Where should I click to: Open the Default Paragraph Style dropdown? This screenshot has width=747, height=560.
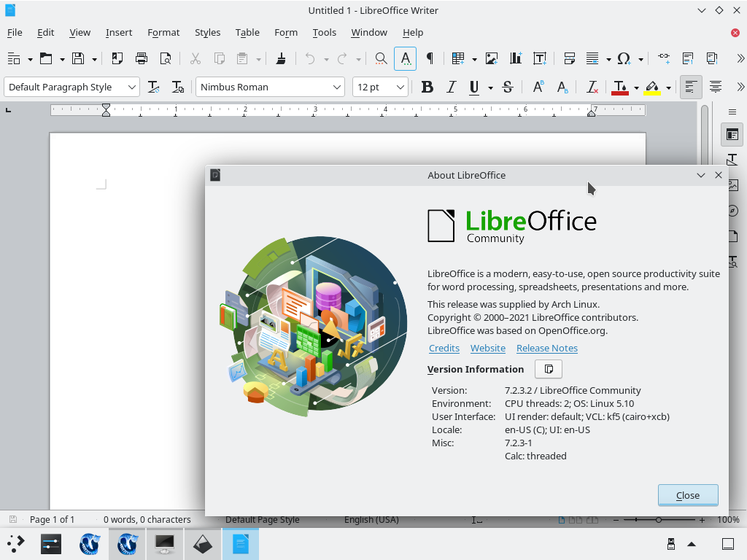pyautogui.click(x=131, y=87)
